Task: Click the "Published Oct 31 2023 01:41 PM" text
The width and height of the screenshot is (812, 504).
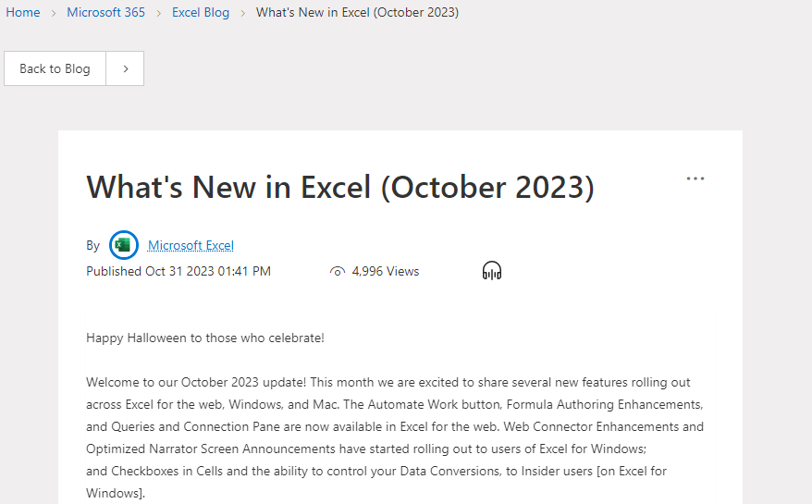Action: [x=178, y=272]
